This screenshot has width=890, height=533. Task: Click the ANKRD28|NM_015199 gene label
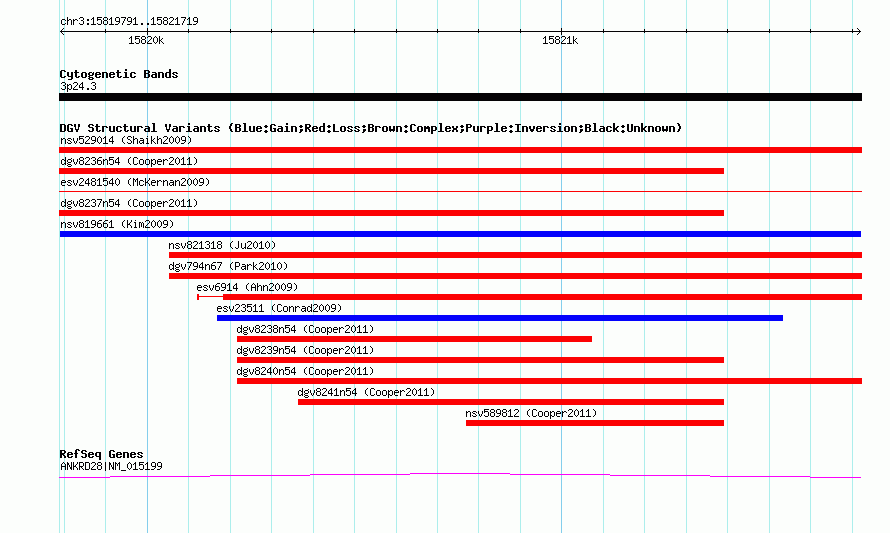(111, 466)
